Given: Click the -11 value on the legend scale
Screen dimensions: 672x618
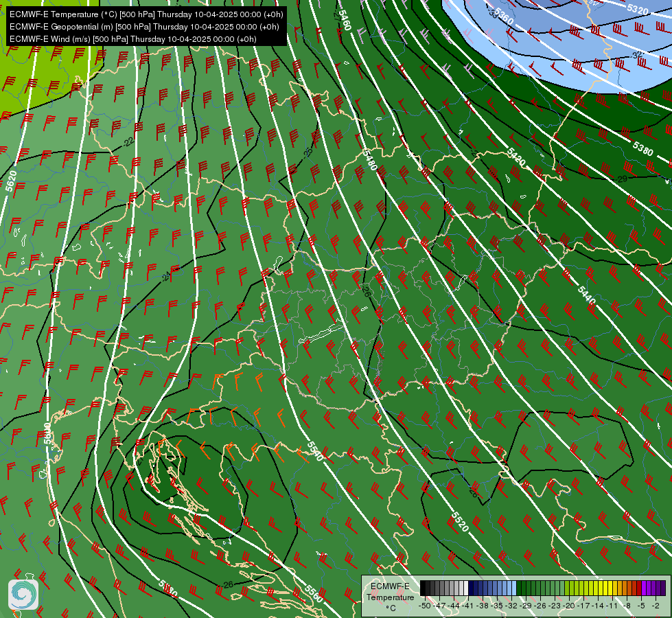Looking at the screenshot, I should point(611,606).
